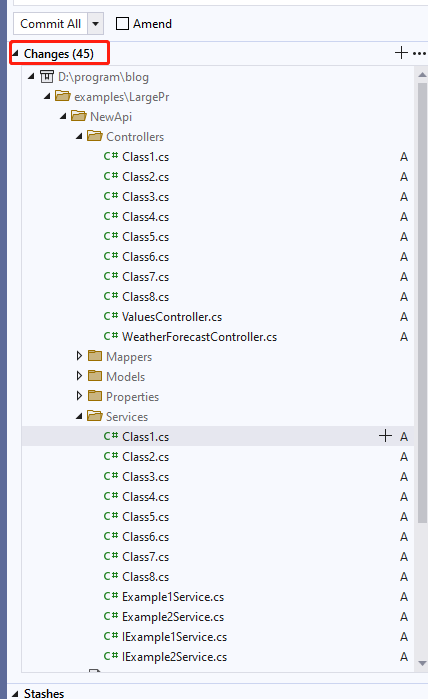428x699 pixels.
Task: Click the Commit All button
Action: [x=51, y=24]
